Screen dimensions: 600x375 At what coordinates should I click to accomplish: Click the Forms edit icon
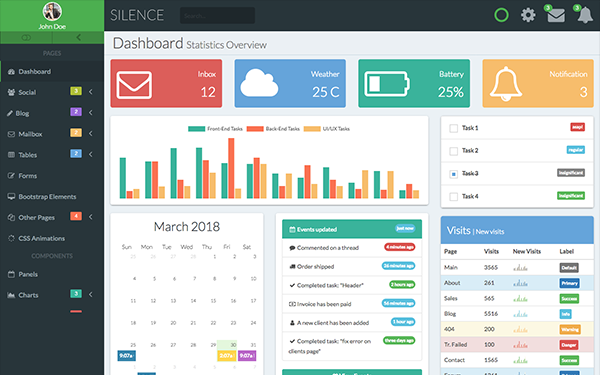(x=11, y=176)
